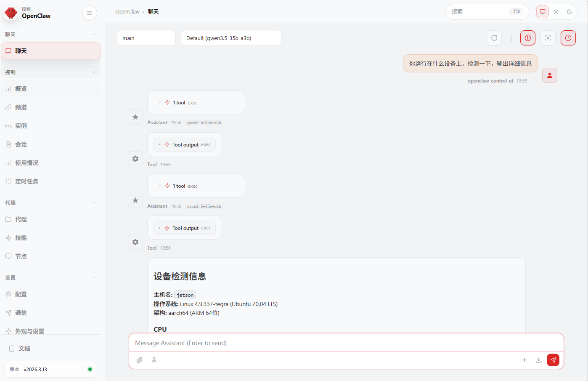588x381 pixels.
Task: Click the focus mode icon in chat toolbar
Action: coord(548,38)
